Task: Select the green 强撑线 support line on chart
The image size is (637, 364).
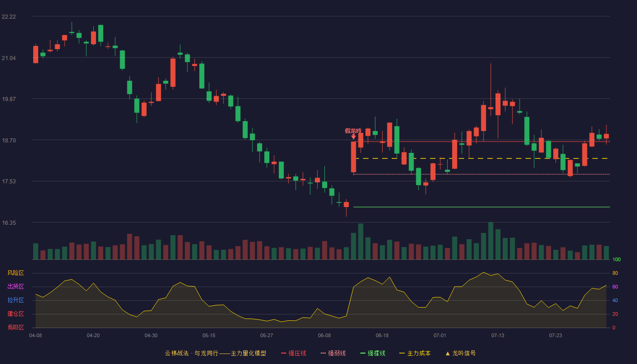Action: [x=481, y=207]
